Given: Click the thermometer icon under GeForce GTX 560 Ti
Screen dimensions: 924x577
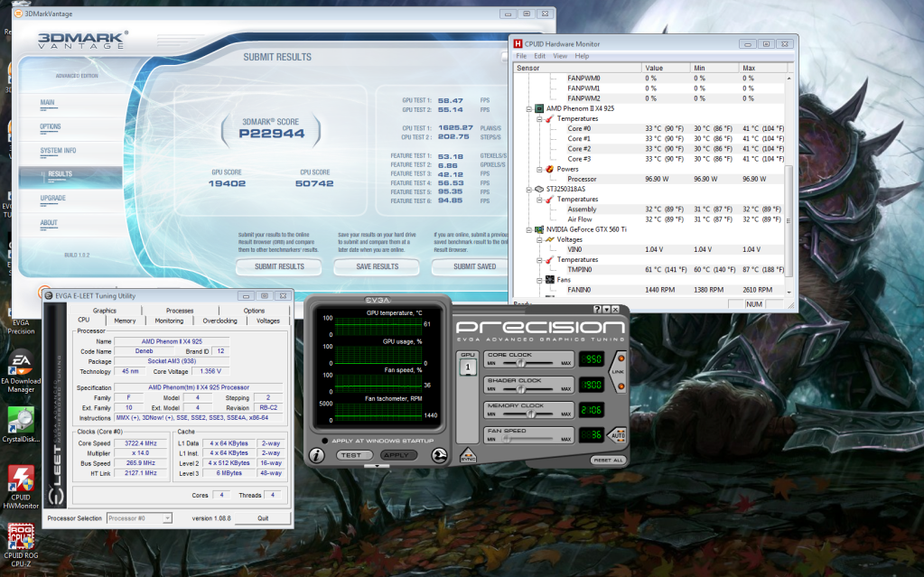Looking at the screenshot, I should (x=549, y=259).
